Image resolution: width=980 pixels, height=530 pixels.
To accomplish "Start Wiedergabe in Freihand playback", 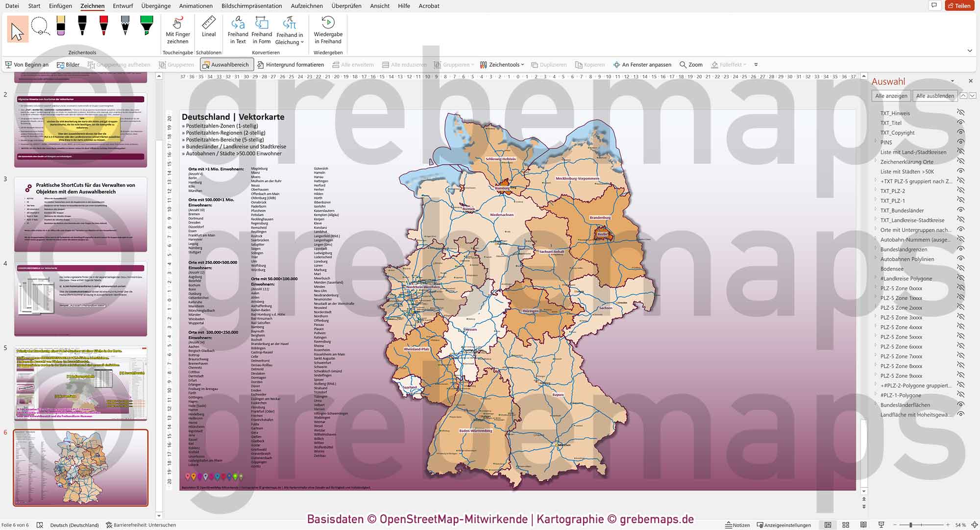I will pyautogui.click(x=329, y=30).
